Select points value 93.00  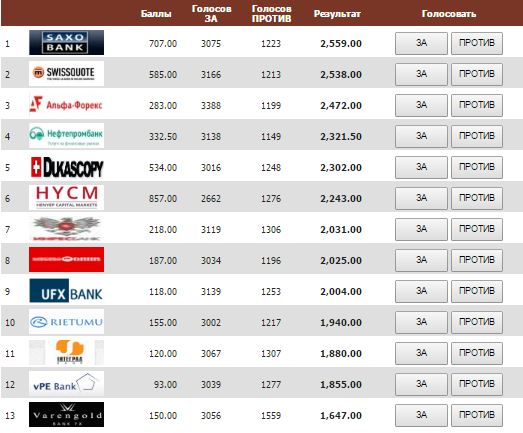(165, 384)
